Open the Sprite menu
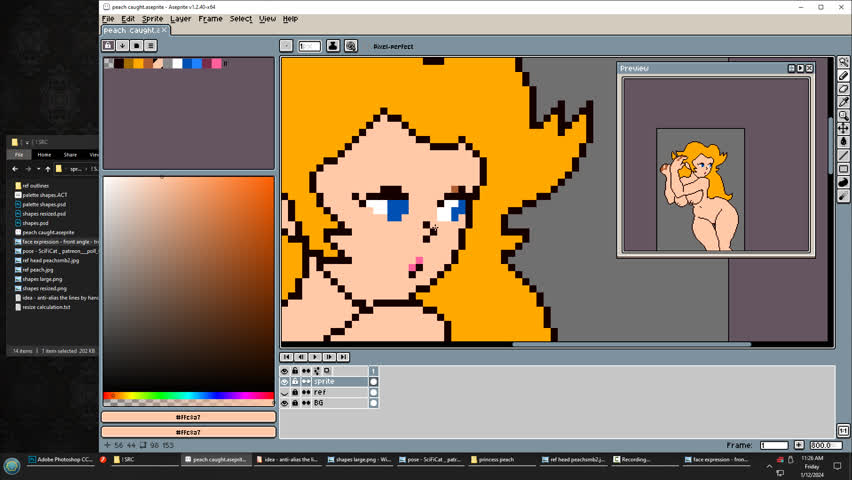The width and height of the screenshot is (852, 480). [x=152, y=19]
